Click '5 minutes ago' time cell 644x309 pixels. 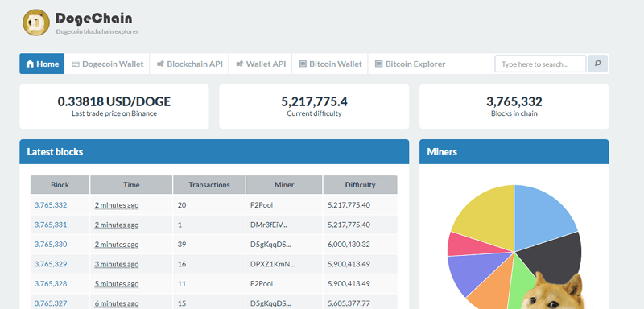(x=117, y=283)
